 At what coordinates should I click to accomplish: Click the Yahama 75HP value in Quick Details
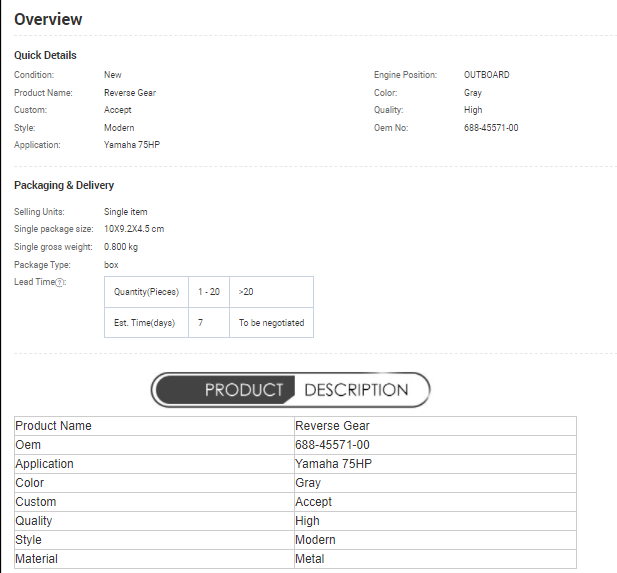(131, 145)
